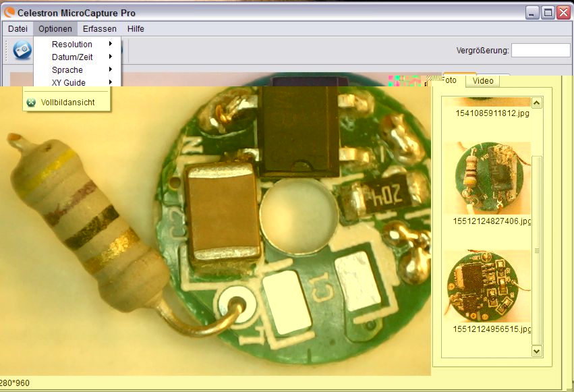Click the Vergrößerung input field
574x392 pixels.
[x=540, y=51]
